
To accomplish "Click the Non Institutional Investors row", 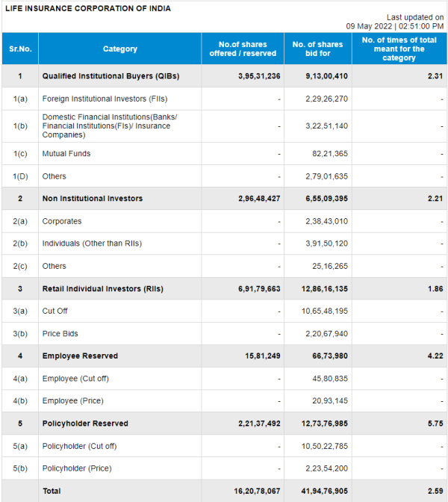I will click(x=92, y=199).
